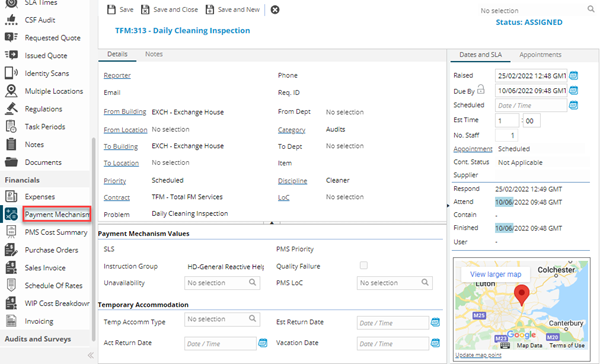Open calendar picker for Vacation Date

435,343
